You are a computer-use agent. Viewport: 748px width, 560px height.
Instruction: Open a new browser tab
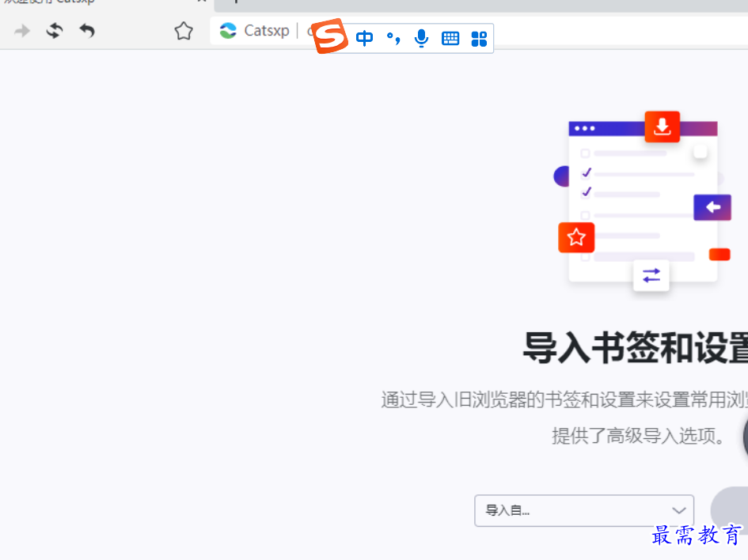235,3
